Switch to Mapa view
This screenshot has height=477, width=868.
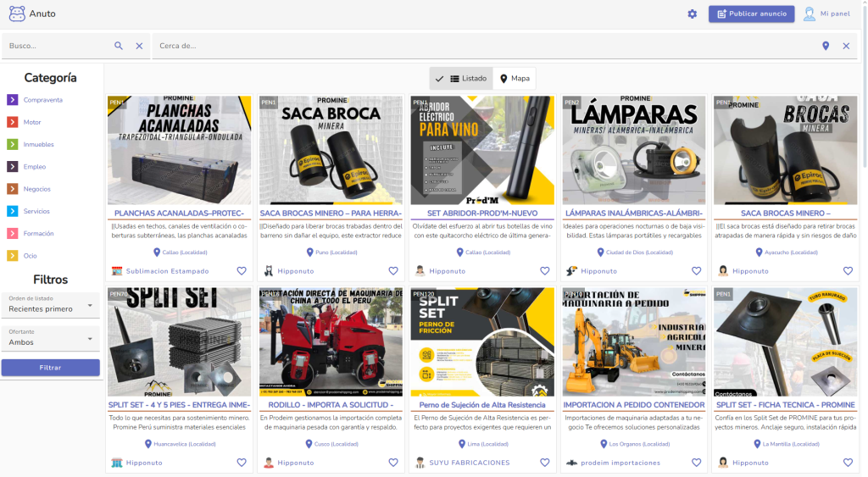pos(515,79)
